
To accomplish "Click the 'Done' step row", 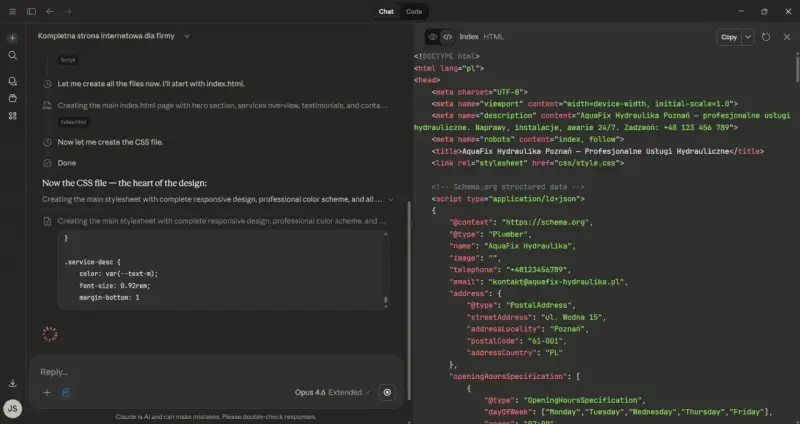I will point(67,163).
